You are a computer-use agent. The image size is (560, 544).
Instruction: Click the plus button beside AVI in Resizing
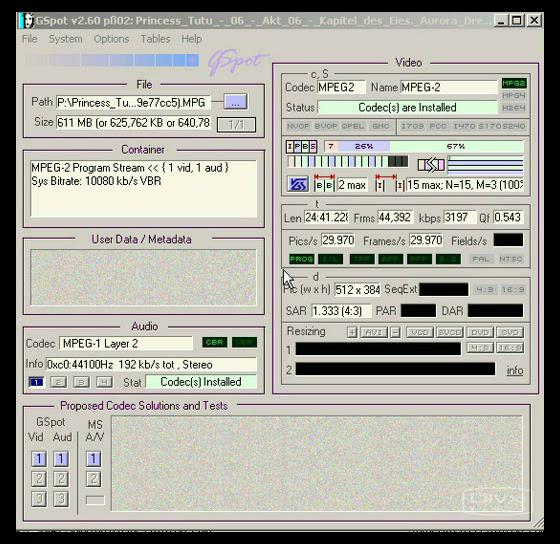click(352, 333)
